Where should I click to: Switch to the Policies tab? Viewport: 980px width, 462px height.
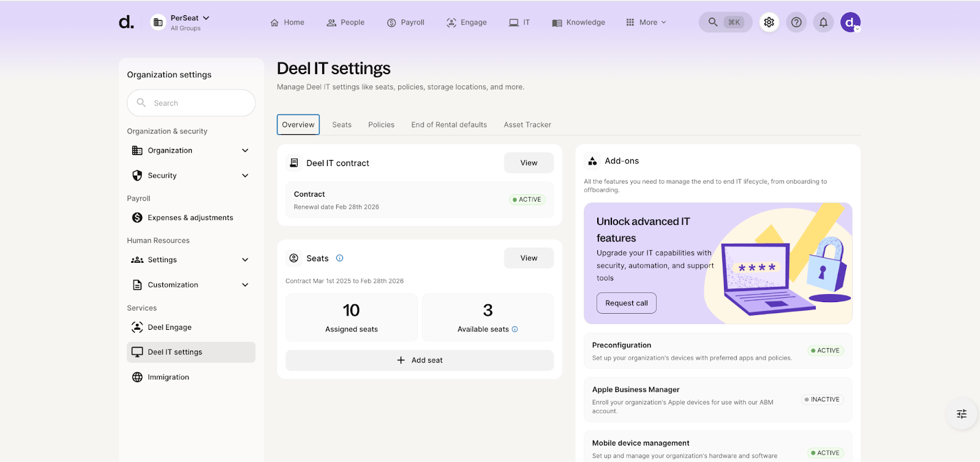pyautogui.click(x=381, y=124)
